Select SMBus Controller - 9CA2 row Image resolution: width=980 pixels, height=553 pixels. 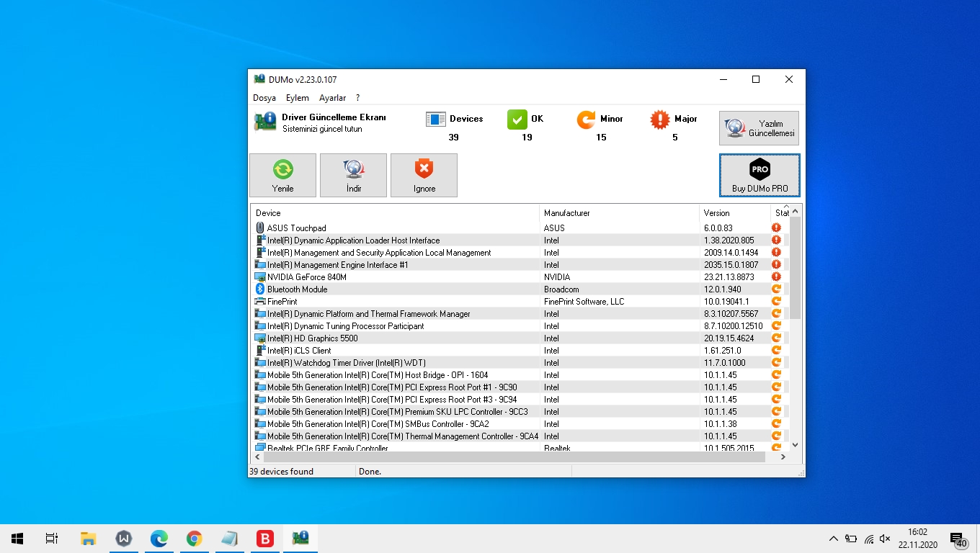518,424
